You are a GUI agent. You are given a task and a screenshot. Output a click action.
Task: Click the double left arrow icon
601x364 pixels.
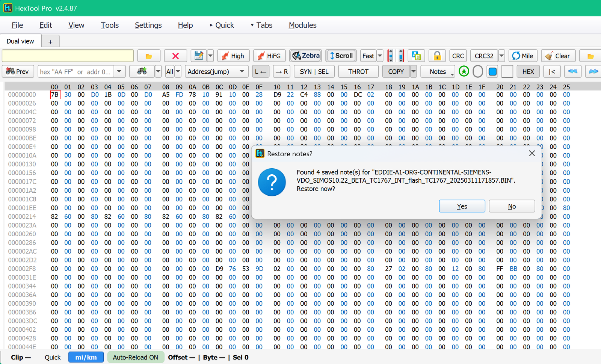[573, 71]
